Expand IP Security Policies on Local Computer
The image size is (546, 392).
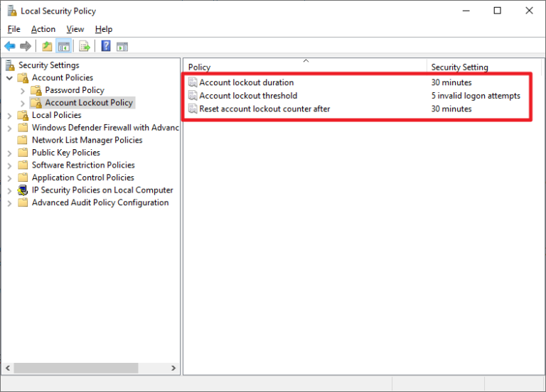[9, 191]
